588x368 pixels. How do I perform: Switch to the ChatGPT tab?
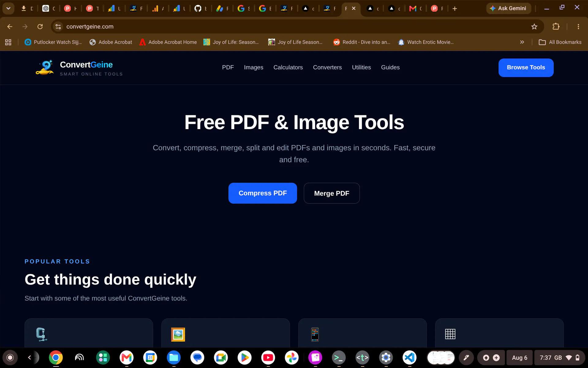(x=49, y=9)
